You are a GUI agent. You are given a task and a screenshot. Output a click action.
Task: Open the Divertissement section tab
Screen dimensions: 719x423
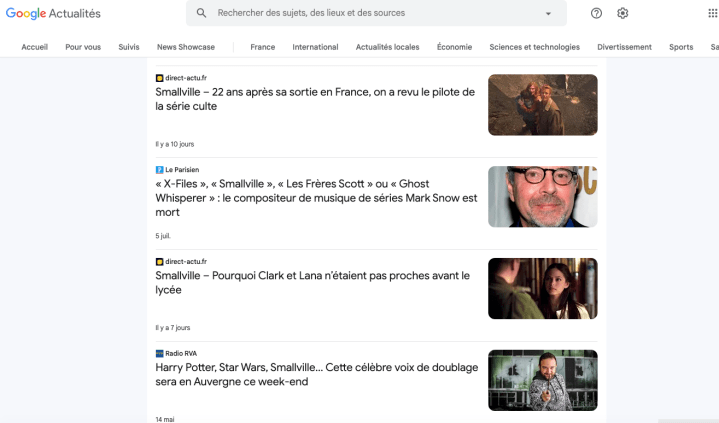tap(624, 47)
